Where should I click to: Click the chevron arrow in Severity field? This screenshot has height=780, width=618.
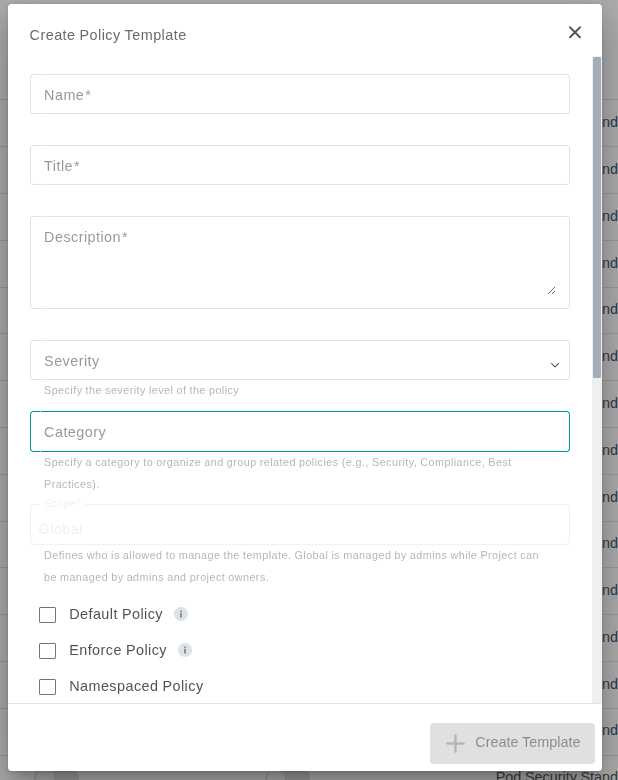pos(555,365)
